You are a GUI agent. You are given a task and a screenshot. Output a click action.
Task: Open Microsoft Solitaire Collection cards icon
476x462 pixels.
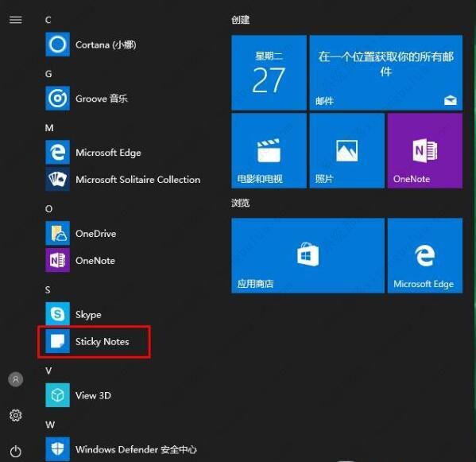click(57, 179)
